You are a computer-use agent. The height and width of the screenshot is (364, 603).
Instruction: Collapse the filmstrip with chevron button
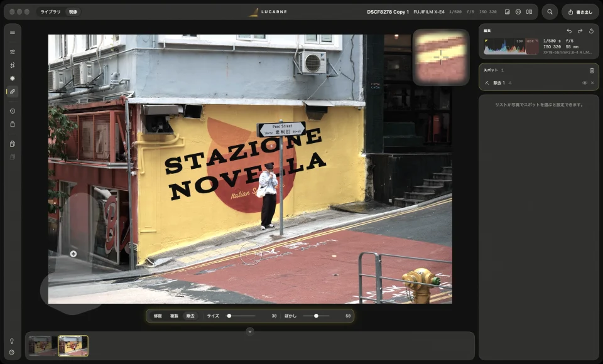pos(250,331)
